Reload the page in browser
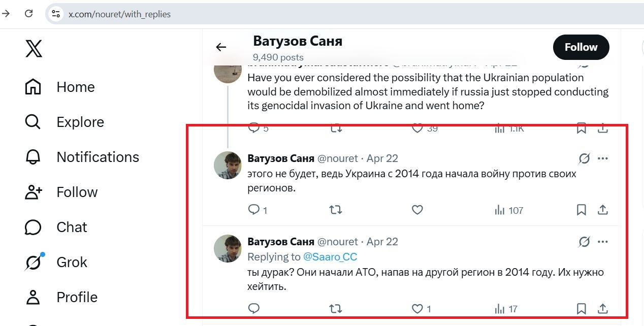This screenshot has width=644, height=326. tap(29, 14)
